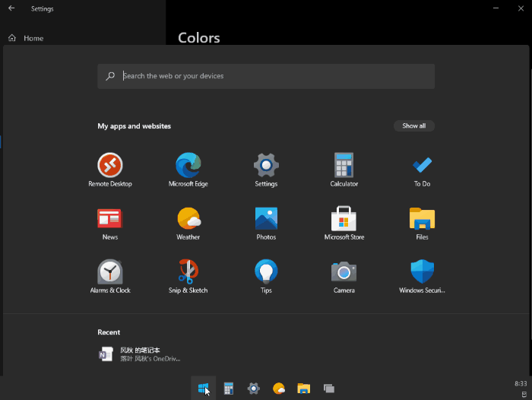Screen dimensions: 532x400
Task: Open Microsoft Store
Action: tap(344, 223)
